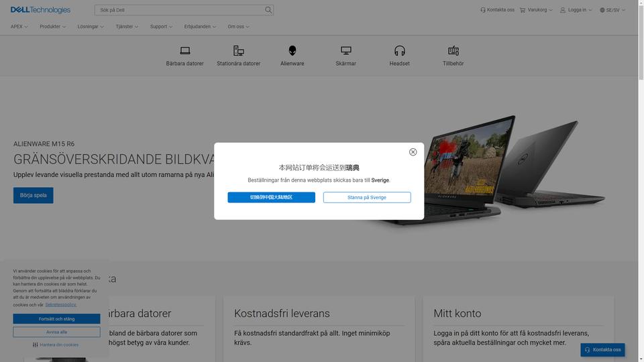Click the blue switch-to-China button
Viewport: 644px width, 362px height.
pos(272,197)
